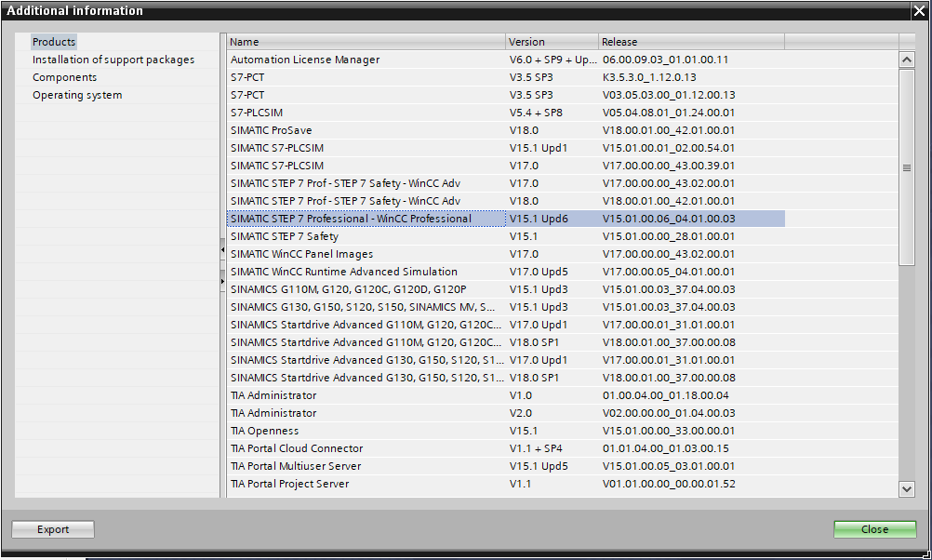932x560 pixels.
Task: Select the TIA Openness row
Action: pos(506,431)
